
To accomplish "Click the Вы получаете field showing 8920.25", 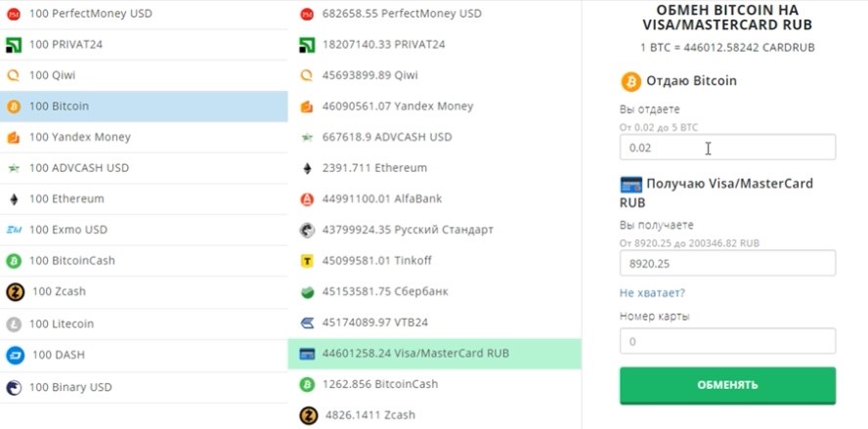I will coord(727,264).
